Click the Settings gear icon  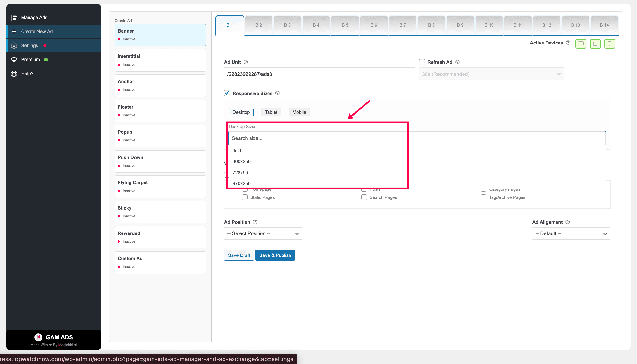[14, 45]
